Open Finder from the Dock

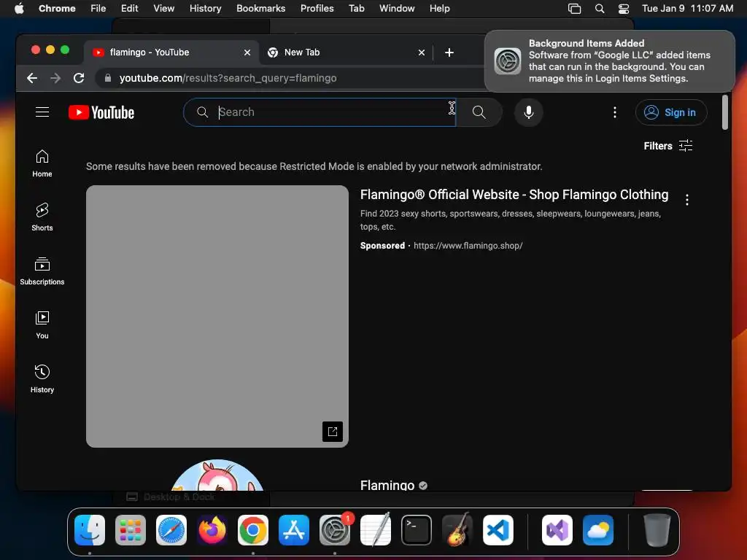click(90, 530)
